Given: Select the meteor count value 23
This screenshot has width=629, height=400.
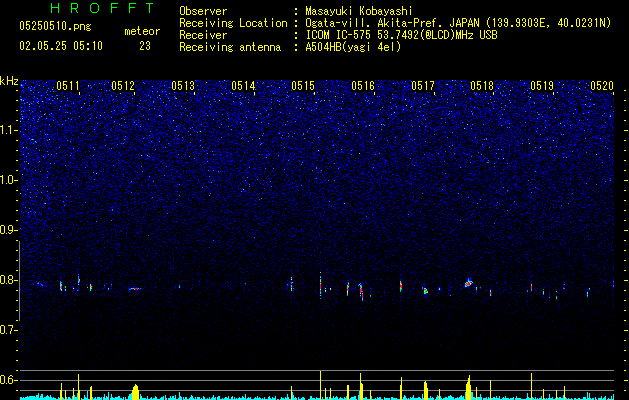Looking at the screenshot, I should pyautogui.click(x=145, y=46).
